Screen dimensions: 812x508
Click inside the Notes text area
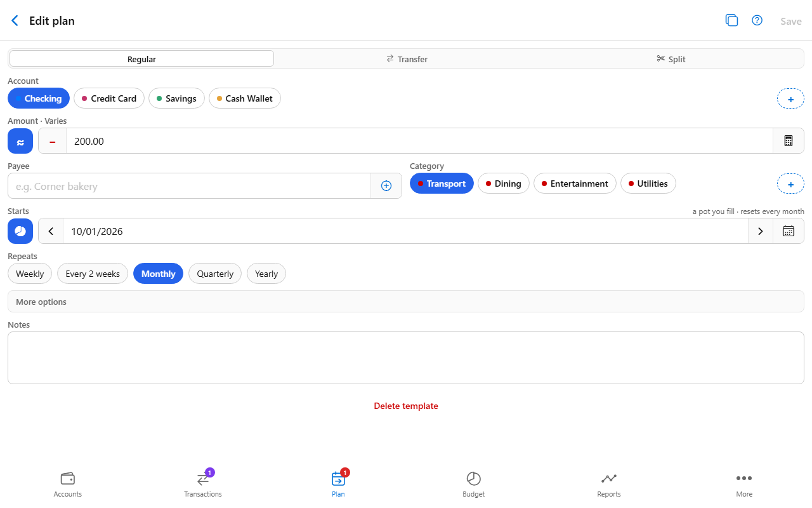pos(406,358)
